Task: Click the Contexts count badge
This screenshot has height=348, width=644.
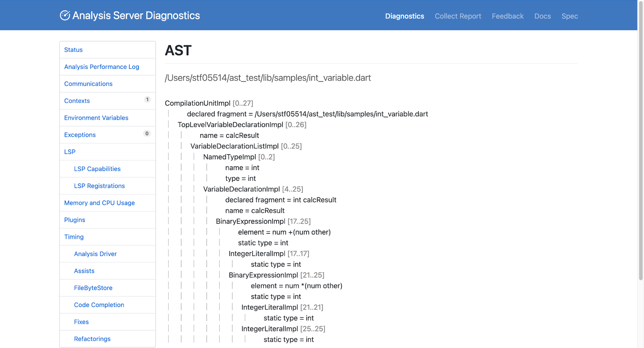Action: tap(147, 99)
